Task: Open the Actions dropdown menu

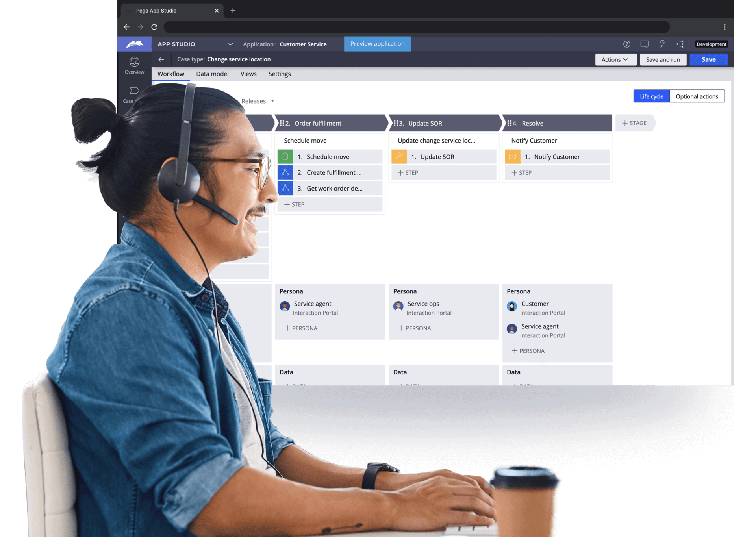Action: pos(615,59)
